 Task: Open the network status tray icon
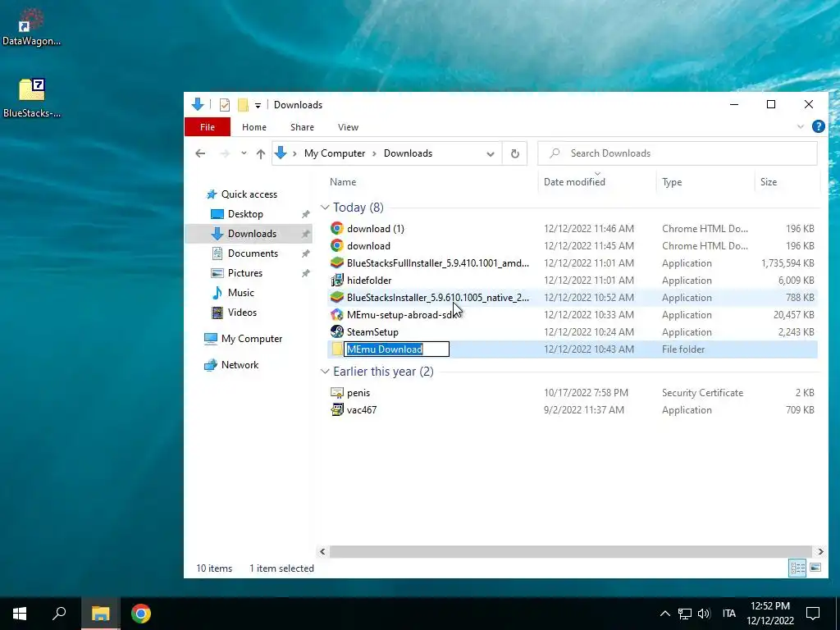coord(685,614)
